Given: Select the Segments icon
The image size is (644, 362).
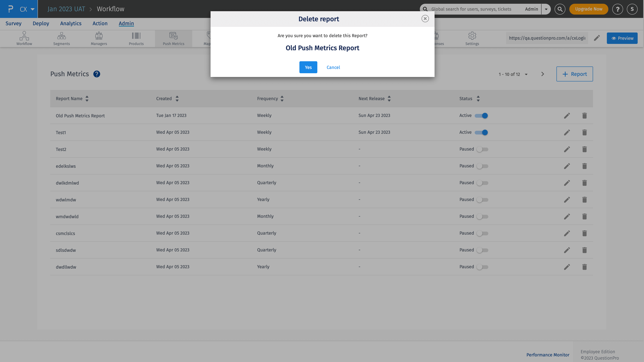Looking at the screenshot, I should click(61, 38).
